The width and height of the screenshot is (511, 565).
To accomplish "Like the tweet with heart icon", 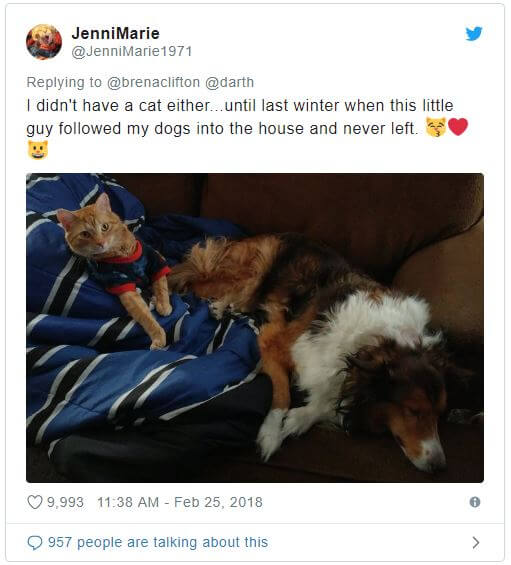I will [35, 502].
